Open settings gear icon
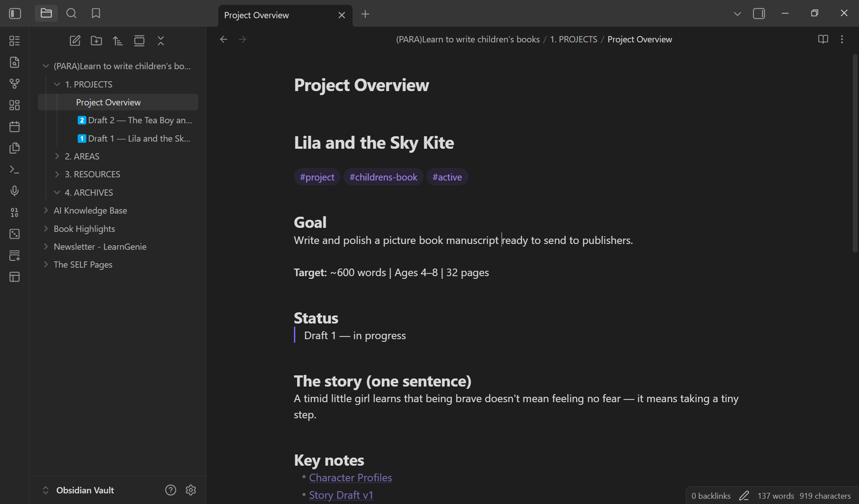This screenshot has height=504, width=859. coord(191,490)
